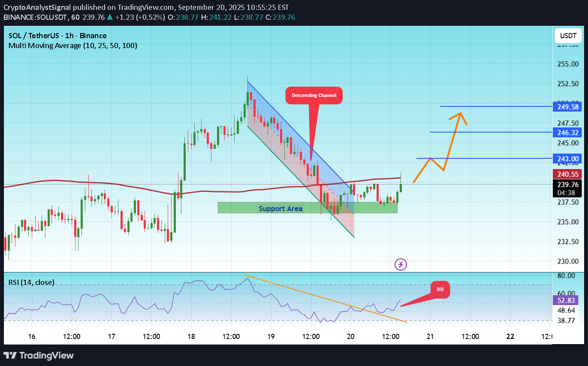The width and height of the screenshot is (588, 366).
Task: Click date label 17 on time axis
Action: [111, 336]
